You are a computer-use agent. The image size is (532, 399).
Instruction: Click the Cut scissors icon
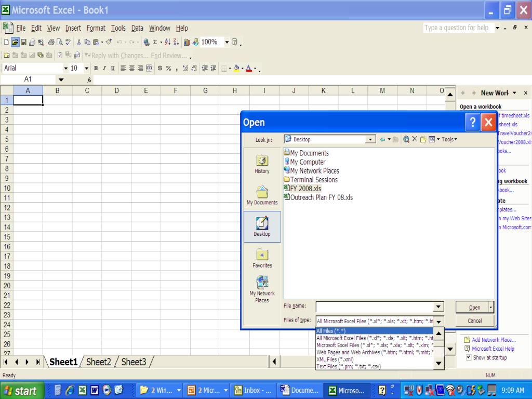click(x=79, y=42)
